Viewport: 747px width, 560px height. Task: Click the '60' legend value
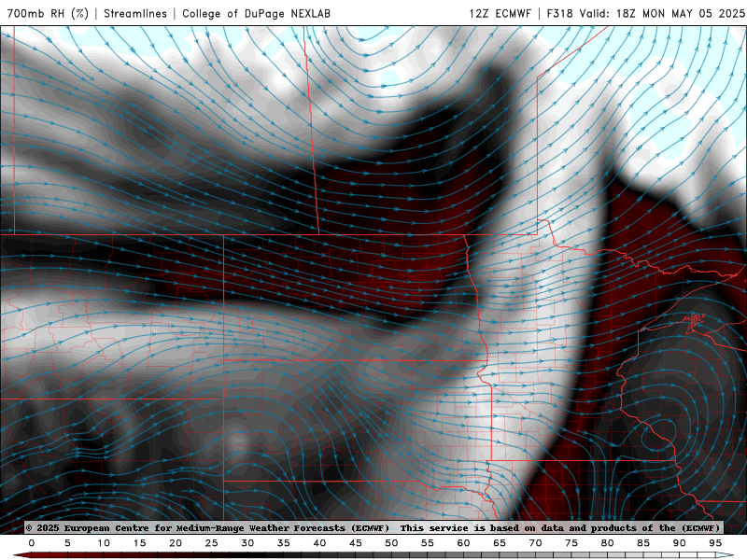click(463, 543)
